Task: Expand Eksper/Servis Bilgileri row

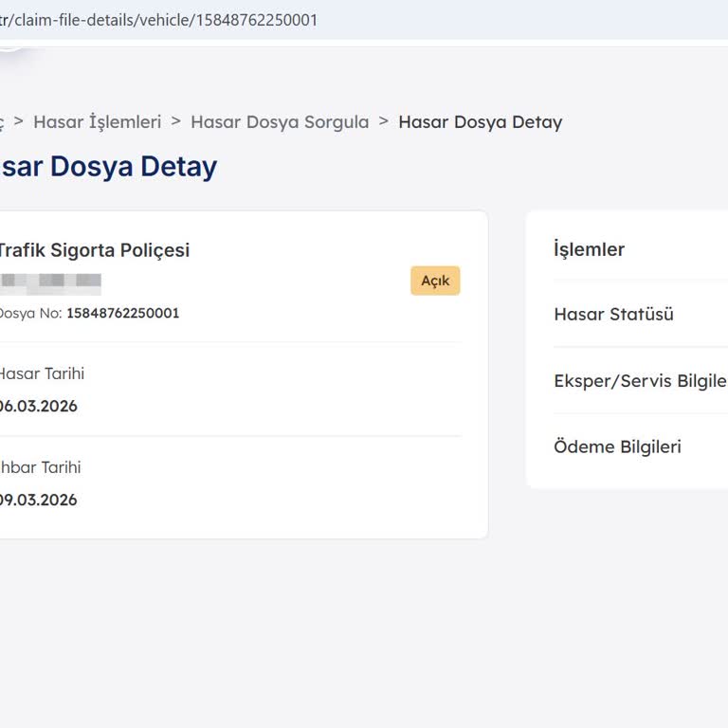Action: coord(640,380)
